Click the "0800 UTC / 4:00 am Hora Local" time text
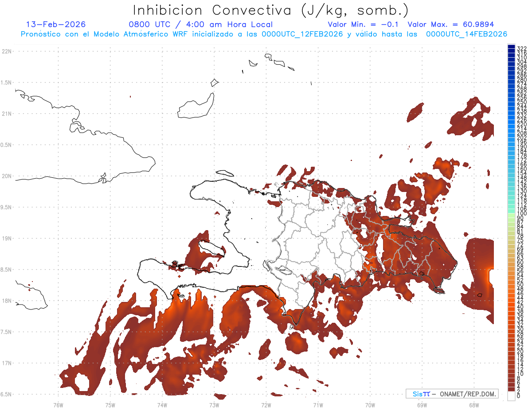 point(200,24)
